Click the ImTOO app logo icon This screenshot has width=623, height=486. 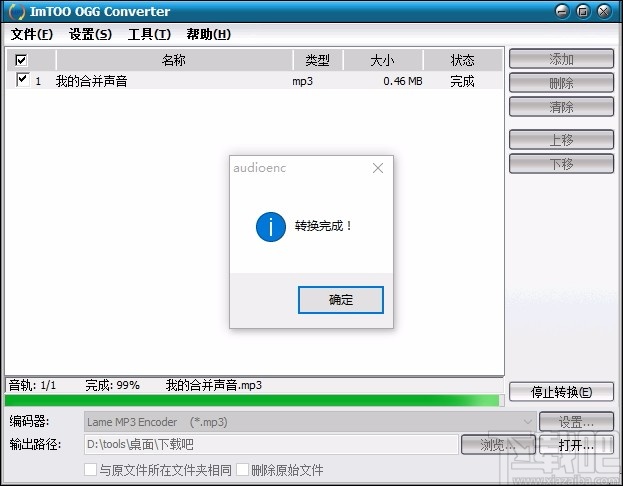[x=16, y=12]
